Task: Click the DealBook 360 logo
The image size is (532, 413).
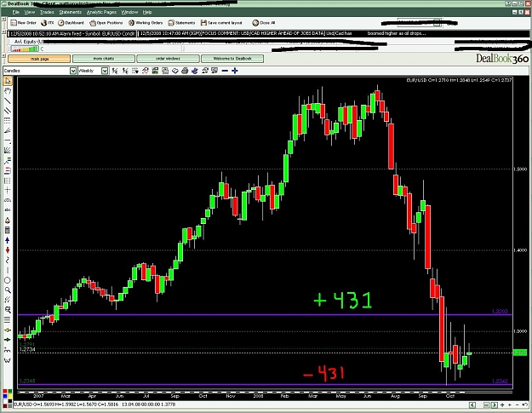Action: click(x=502, y=59)
